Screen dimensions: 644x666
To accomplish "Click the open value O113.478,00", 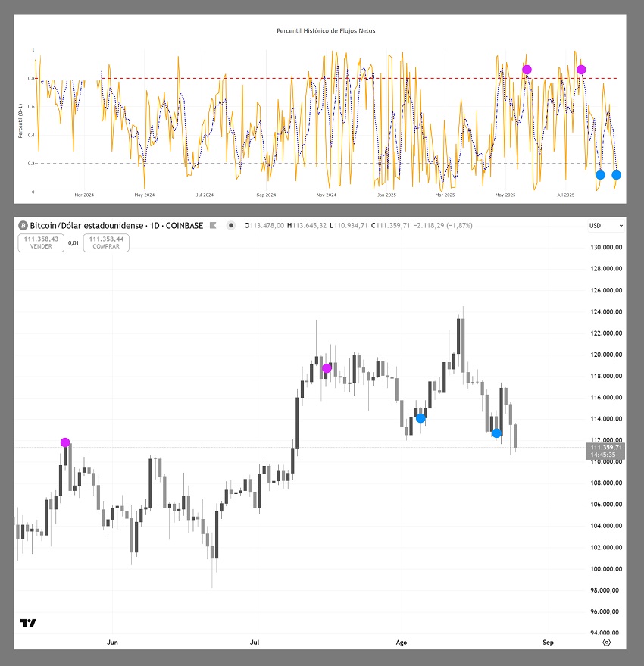I will pos(264,226).
